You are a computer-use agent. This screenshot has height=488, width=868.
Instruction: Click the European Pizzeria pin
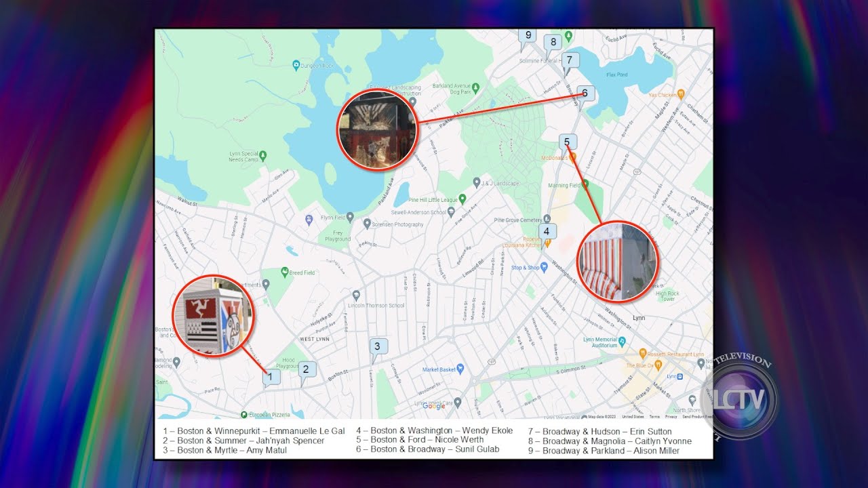point(243,414)
